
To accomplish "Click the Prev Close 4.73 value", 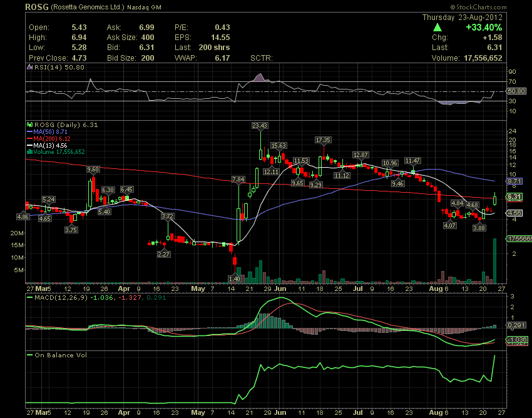I will click(x=79, y=58).
